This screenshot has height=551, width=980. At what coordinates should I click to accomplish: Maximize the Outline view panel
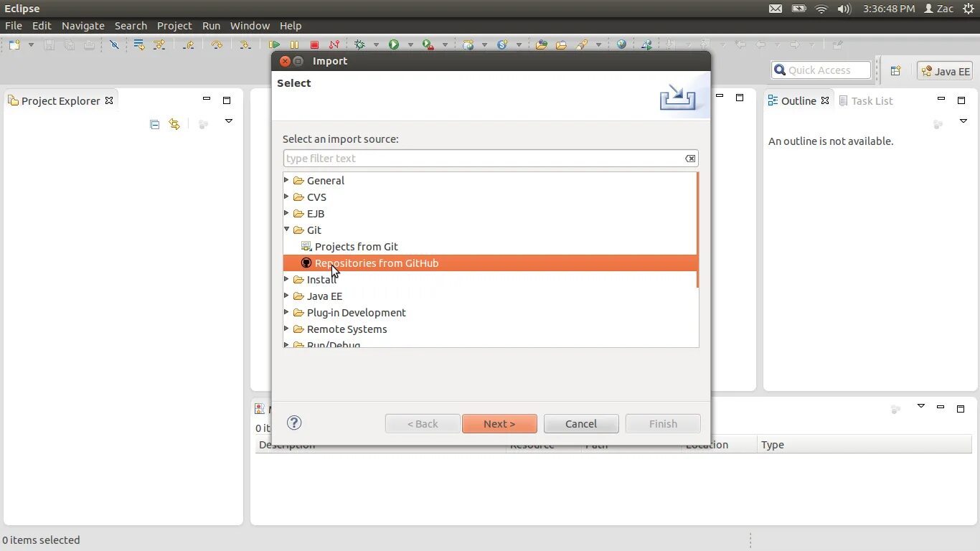(961, 100)
